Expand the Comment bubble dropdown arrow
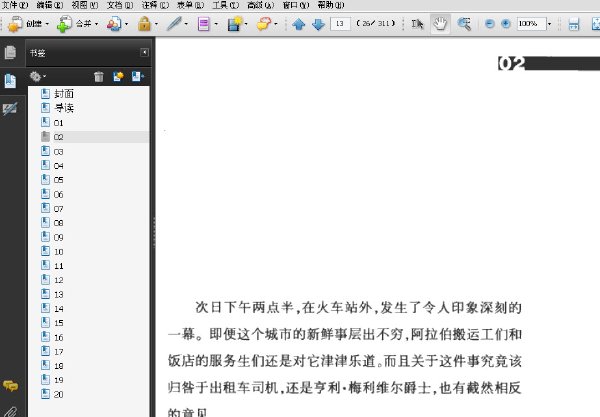 pyautogui.click(x=276, y=24)
